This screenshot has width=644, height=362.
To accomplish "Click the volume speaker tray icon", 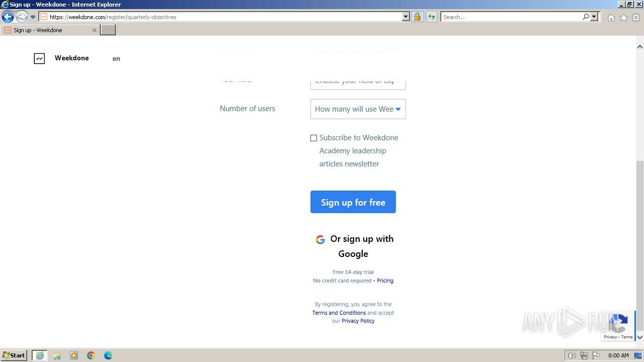I will pos(572,355).
